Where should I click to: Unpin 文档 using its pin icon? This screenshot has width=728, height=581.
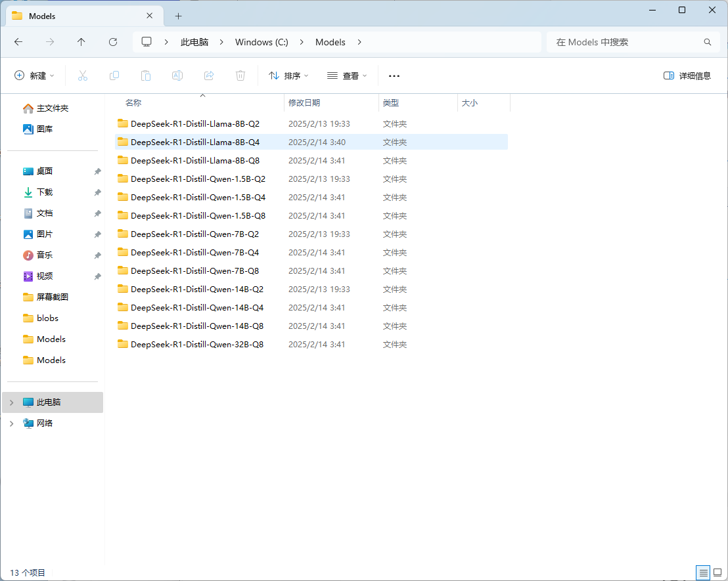[x=97, y=214]
